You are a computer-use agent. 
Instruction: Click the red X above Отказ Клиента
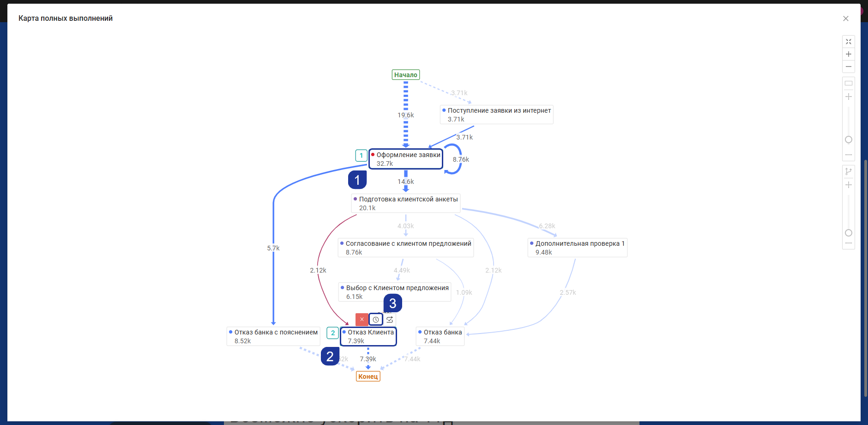tap(362, 320)
